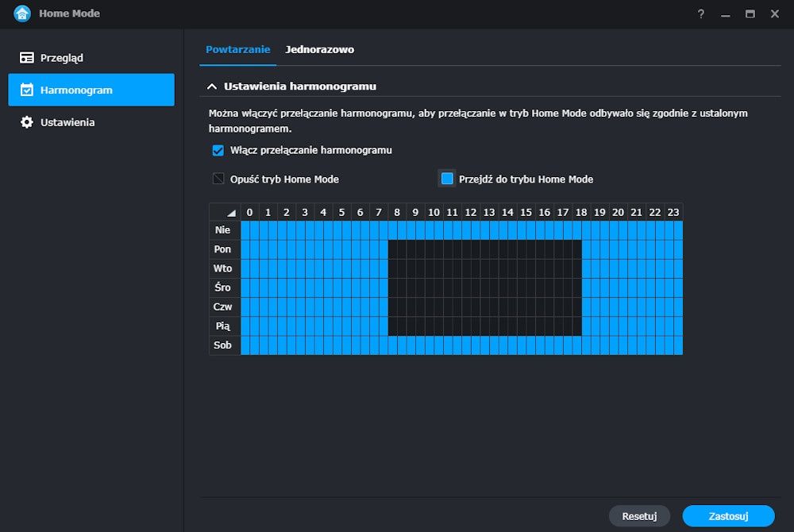The image size is (794, 532).
Task: Toggle Włącz przełączanie harmonogramu checkbox
Action: point(218,150)
